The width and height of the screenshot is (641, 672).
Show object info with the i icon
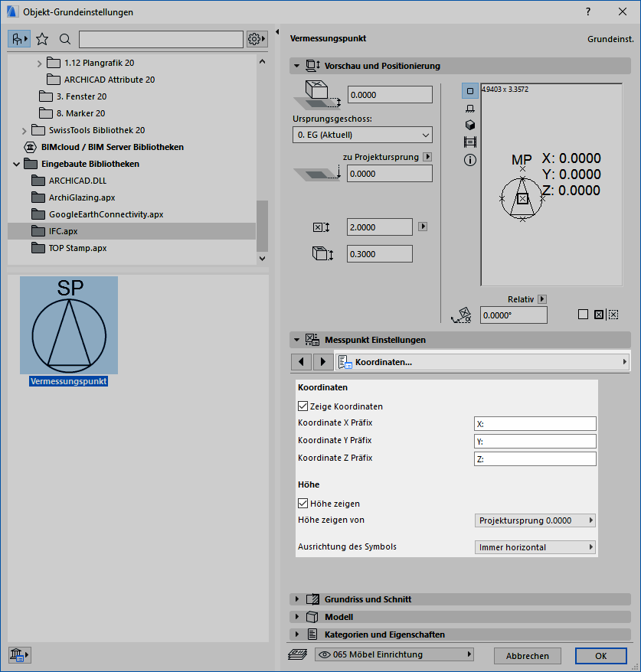(470, 160)
